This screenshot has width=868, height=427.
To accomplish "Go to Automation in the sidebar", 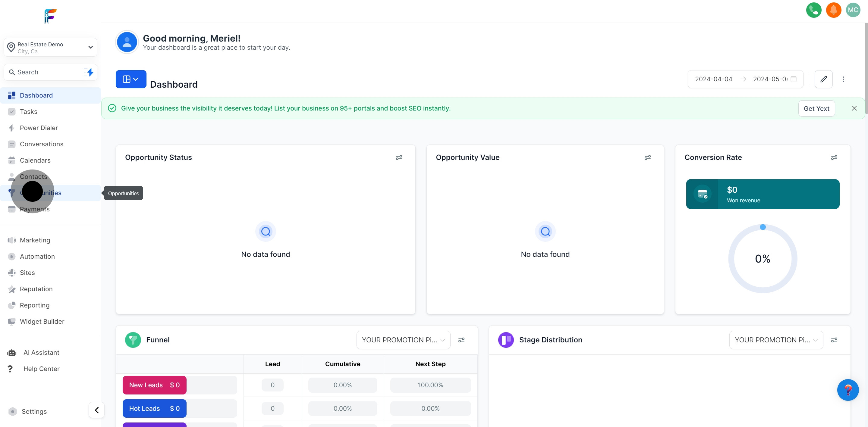I will [37, 256].
